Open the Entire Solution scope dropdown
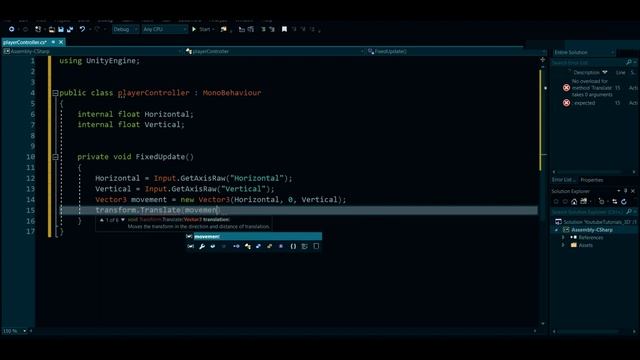 [584, 52]
